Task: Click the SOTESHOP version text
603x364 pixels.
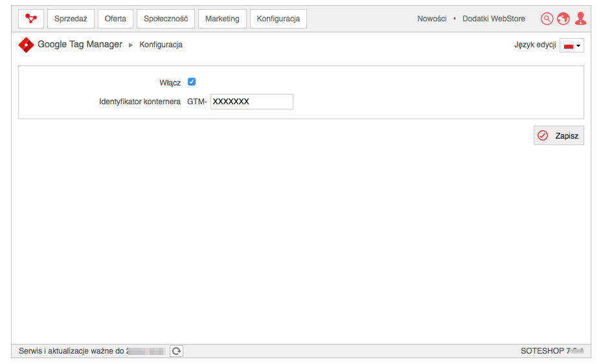Action: pyautogui.click(x=552, y=351)
